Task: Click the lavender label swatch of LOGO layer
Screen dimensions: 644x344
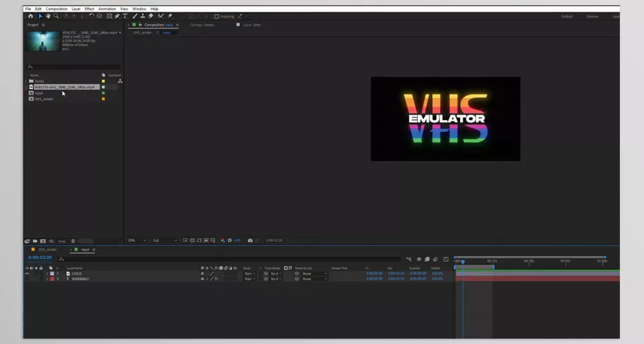Action: (52, 274)
